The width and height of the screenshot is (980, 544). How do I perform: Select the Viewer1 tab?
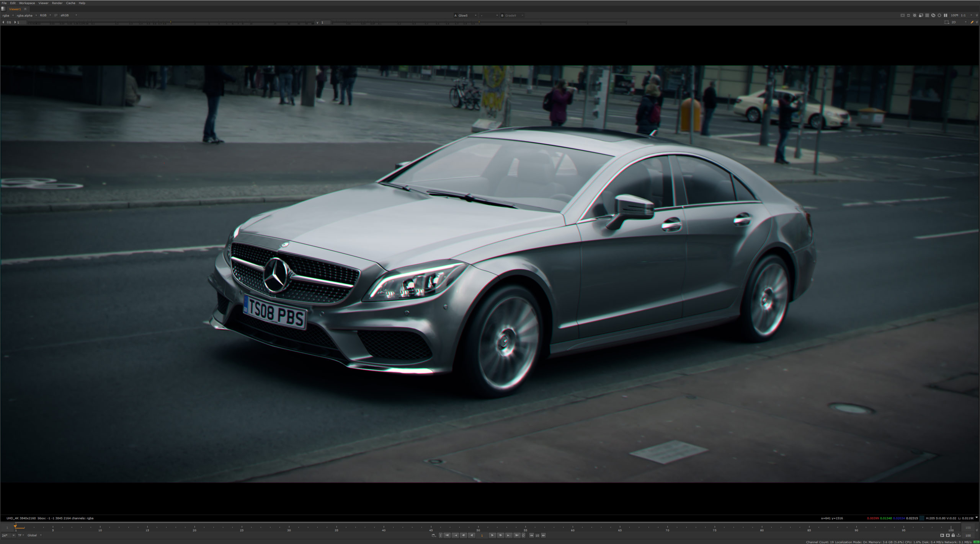tap(15, 9)
